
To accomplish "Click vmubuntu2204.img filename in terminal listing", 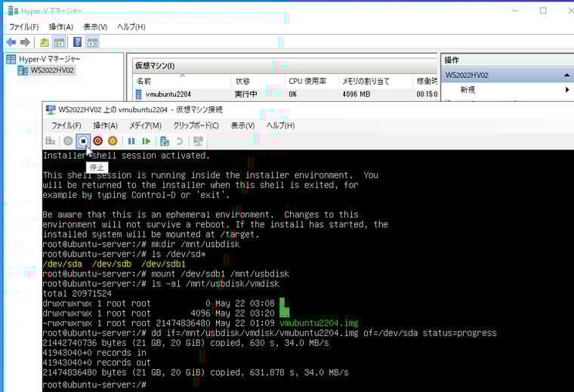I will coord(319,323).
